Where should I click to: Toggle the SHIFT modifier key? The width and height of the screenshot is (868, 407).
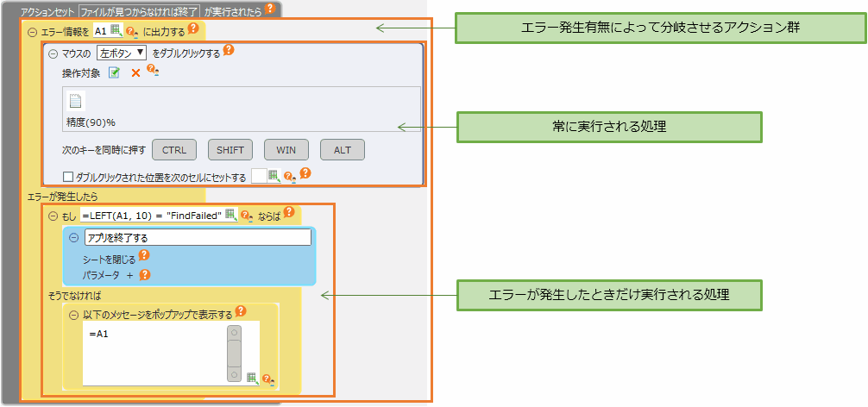(x=230, y=150)
